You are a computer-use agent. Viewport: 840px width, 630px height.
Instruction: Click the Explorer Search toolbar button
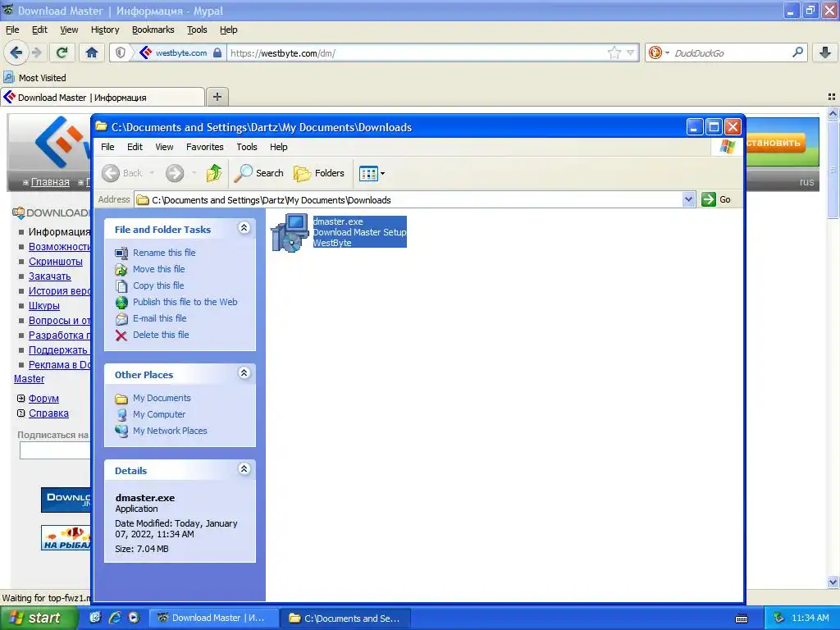coord(259,173)
